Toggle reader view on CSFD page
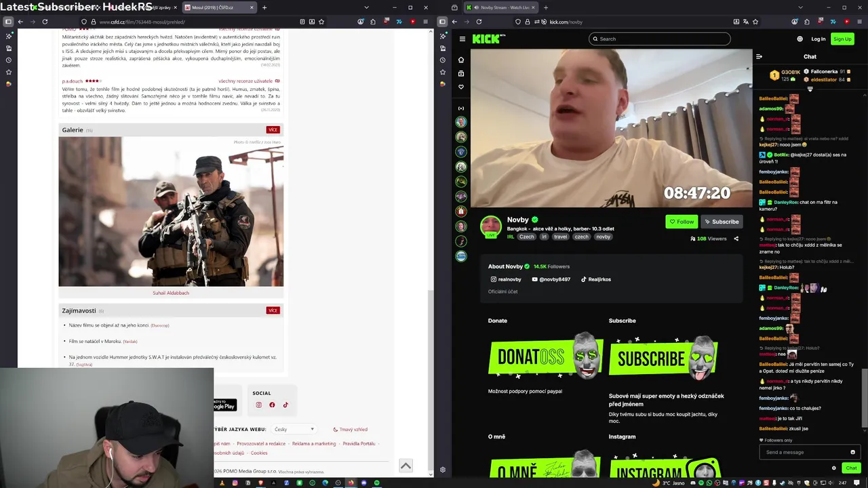Viewport: 868px width, 488px height. pyautogui.click(x=302, y=22)
